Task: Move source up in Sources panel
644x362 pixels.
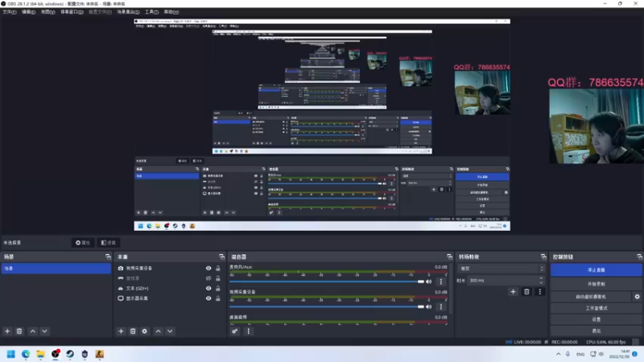Action: coord(158,331)
